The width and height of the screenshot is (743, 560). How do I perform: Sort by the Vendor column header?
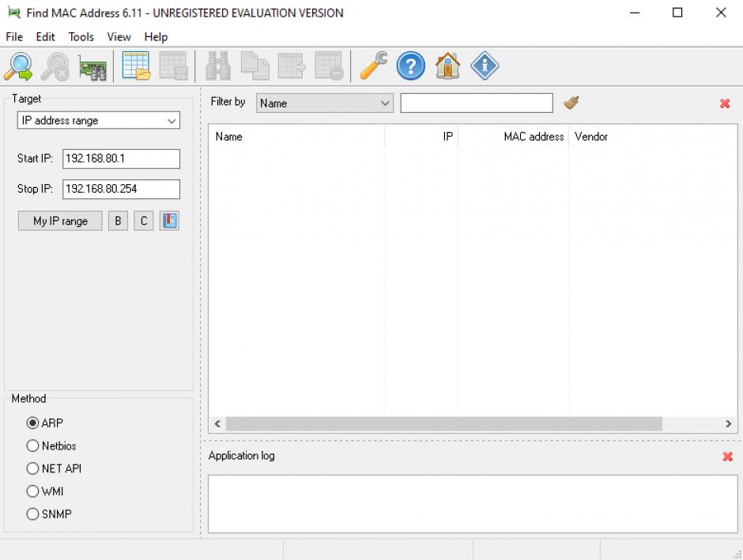653,137
